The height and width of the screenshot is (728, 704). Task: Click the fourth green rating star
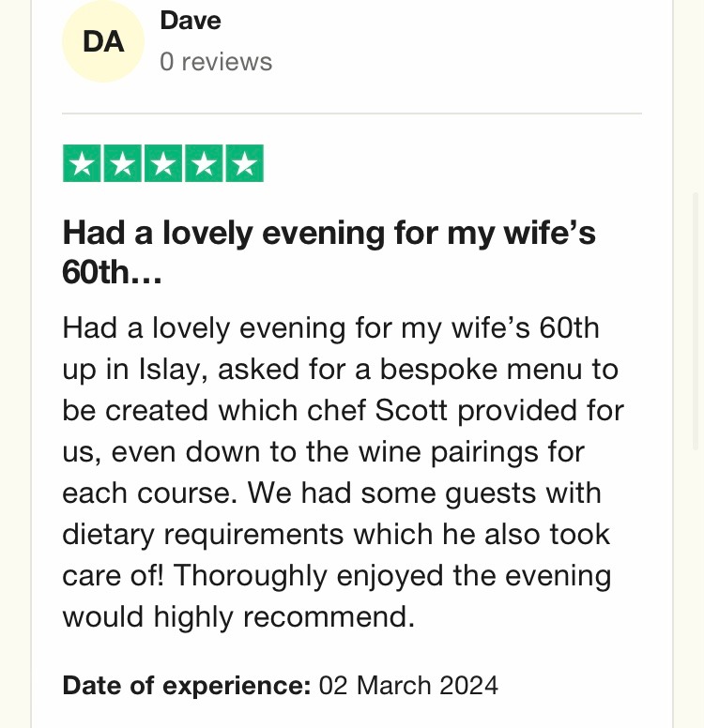[x=204, y=164]
